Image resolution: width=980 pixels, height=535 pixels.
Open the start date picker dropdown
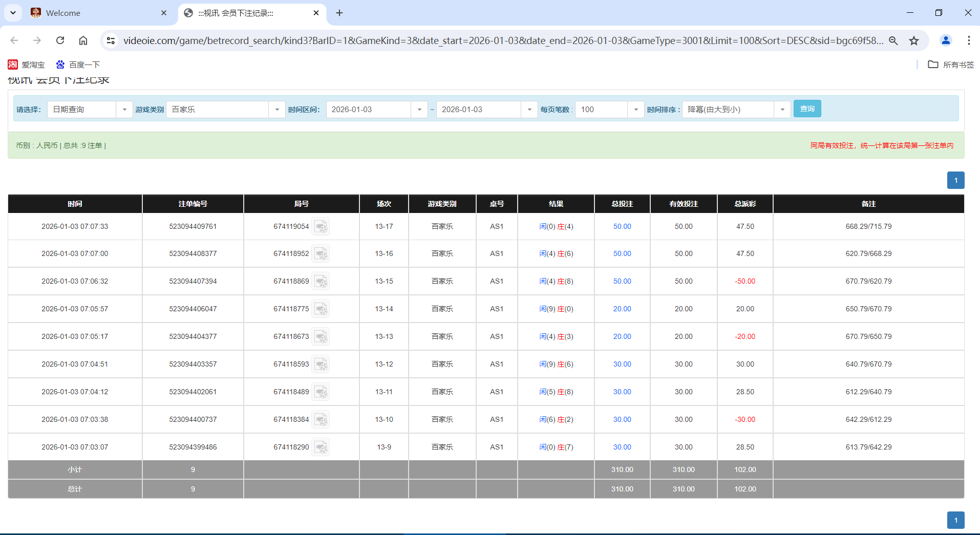coord(419,109)
